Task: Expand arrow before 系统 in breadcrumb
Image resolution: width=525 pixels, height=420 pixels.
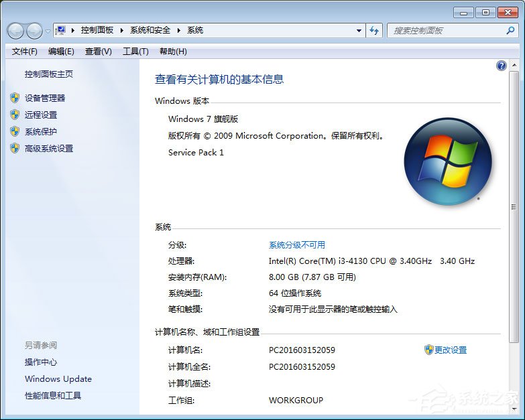Action: (179, 30)
